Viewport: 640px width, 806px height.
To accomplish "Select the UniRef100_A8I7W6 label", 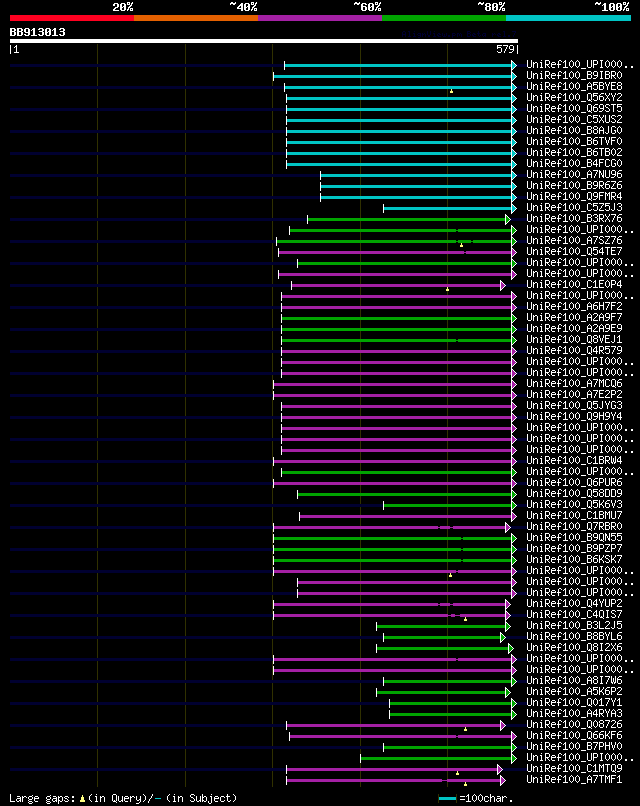I will pos(574,681).
